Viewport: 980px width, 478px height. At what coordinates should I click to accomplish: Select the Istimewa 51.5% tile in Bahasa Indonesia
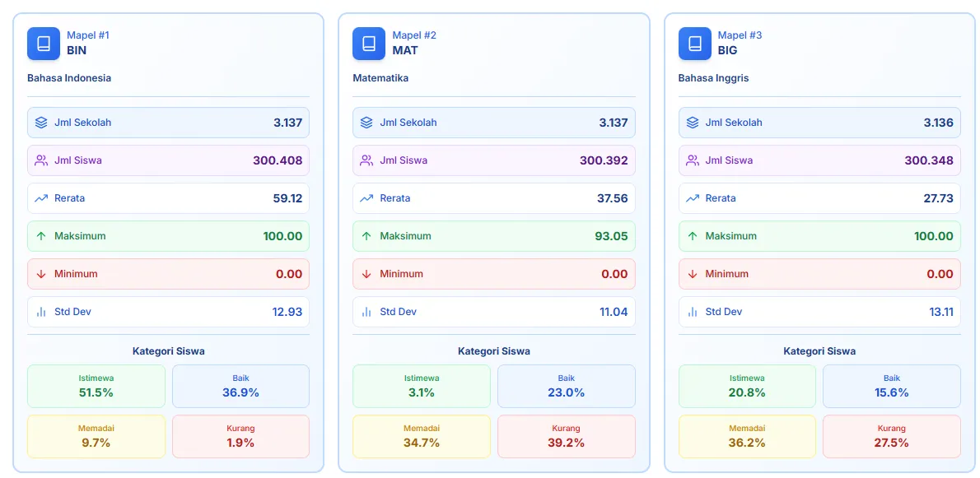point(96,386)
